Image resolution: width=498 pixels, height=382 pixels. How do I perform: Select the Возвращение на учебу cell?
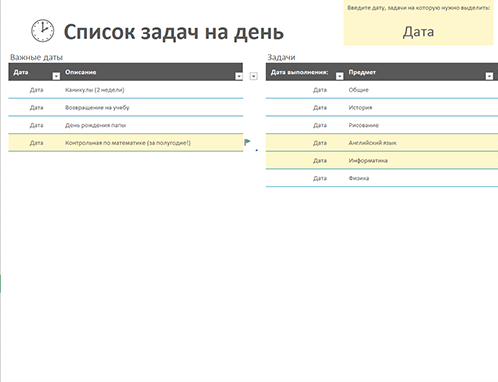pos(97,107)
